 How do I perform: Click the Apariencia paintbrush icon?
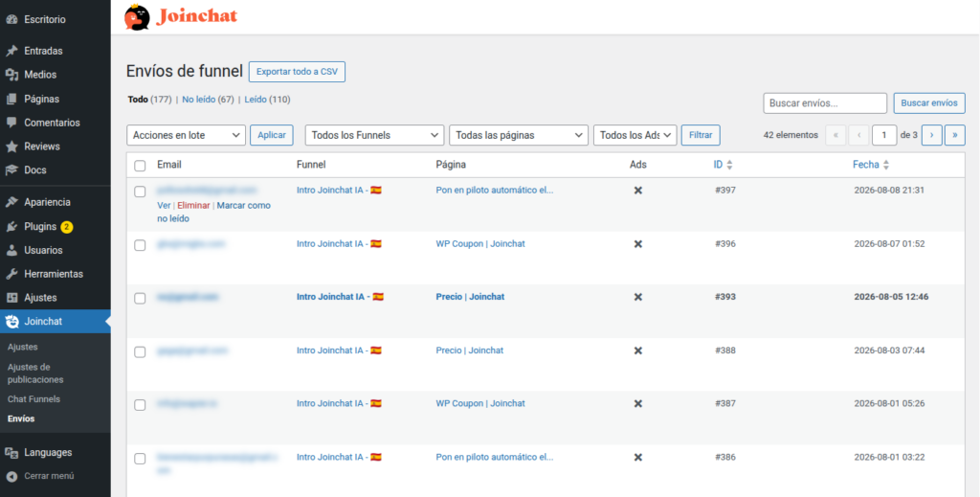pyautogui.click(x=11, y=202)
